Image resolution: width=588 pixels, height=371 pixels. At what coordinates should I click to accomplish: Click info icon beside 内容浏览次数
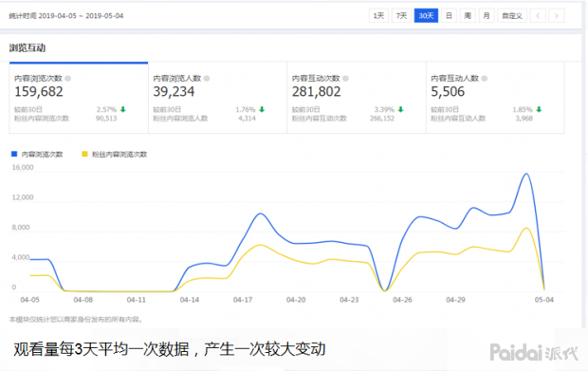pyautogui.click(x=68, y=79)
